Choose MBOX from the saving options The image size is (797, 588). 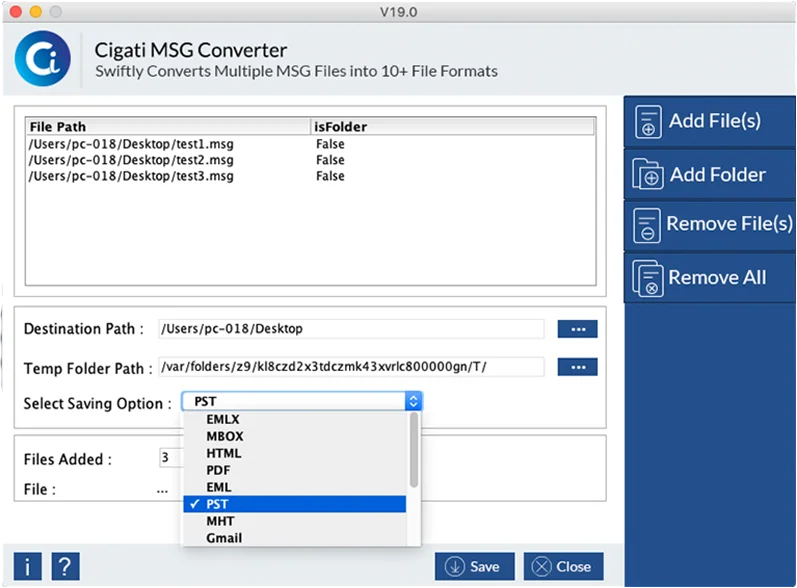[x=295, y=436]
